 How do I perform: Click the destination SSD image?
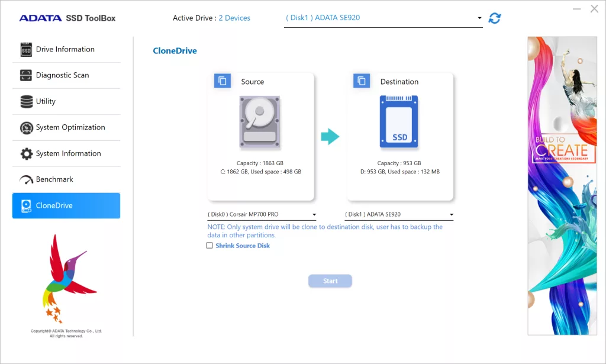399,121
